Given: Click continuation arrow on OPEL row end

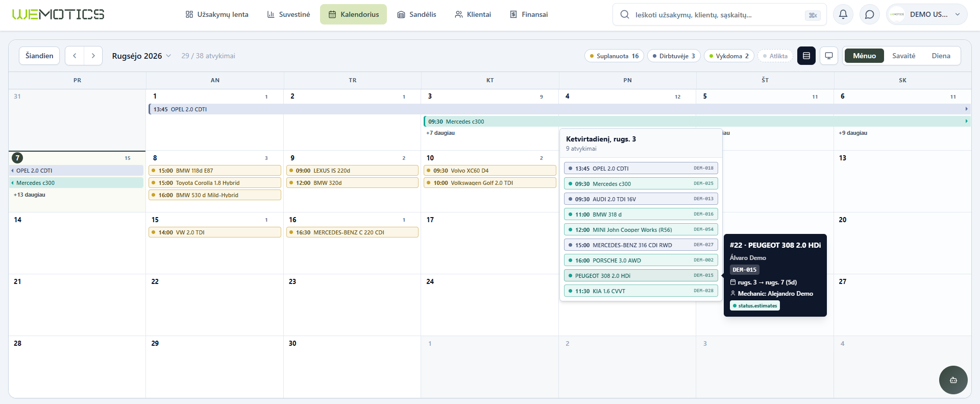Looking at the screenshot, I should point(966,109).
